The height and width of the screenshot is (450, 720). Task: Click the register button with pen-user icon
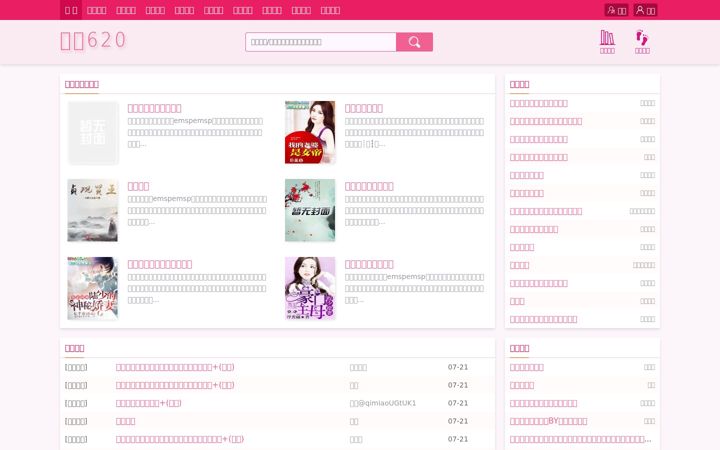[x=616, y=10]
